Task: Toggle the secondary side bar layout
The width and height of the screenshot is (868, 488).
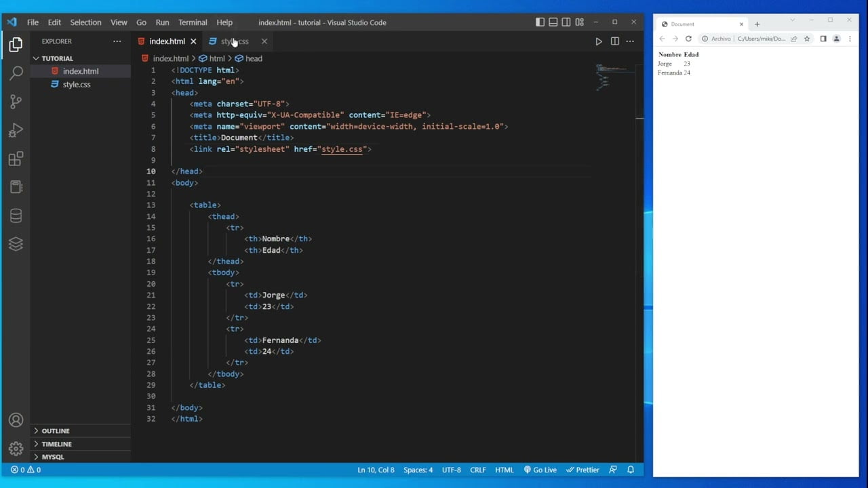Action: [x=566, y=22]
